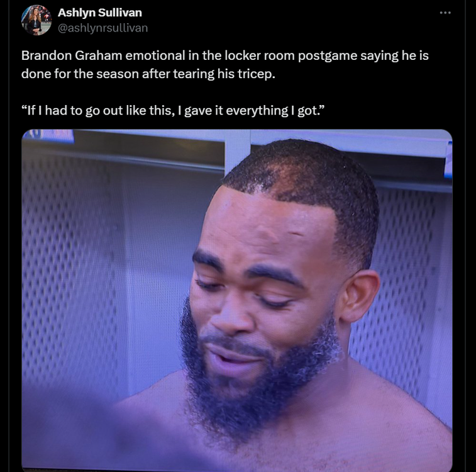This screenshot has height=472, width=476.
Task: Click the words "Brandon Graham" in the tweet
Action: (72, 55)
